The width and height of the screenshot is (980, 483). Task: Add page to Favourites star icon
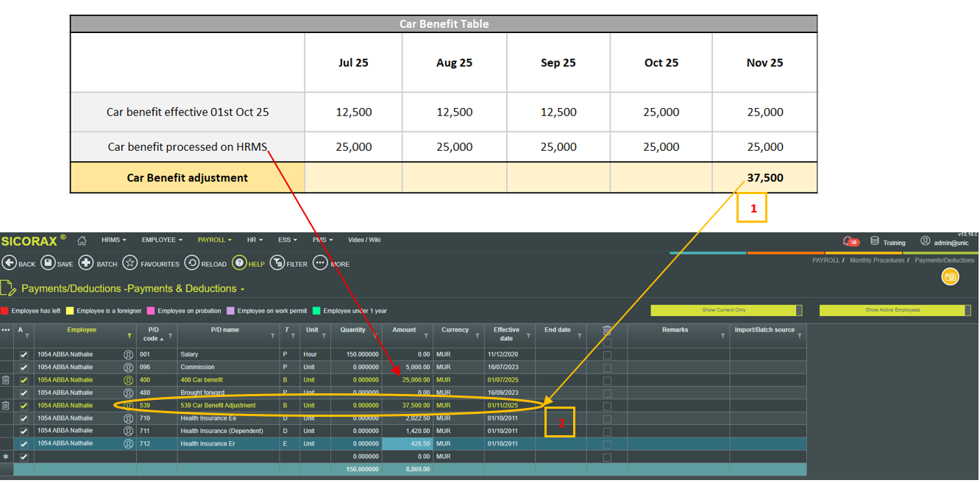[x=129, y=263]
